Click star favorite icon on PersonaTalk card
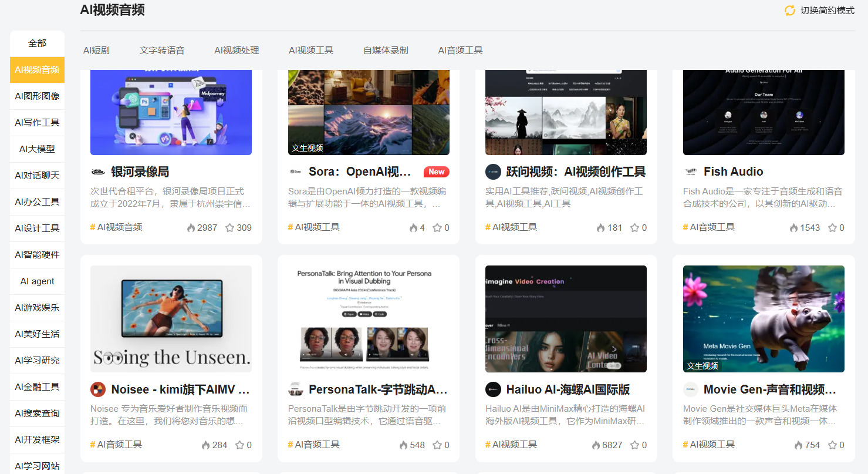 [x=437, y=445]
